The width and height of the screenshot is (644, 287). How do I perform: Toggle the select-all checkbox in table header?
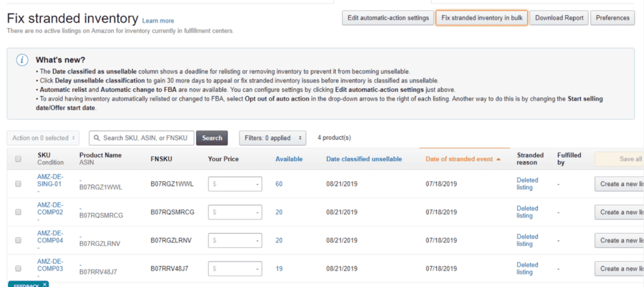coord(18,159)
